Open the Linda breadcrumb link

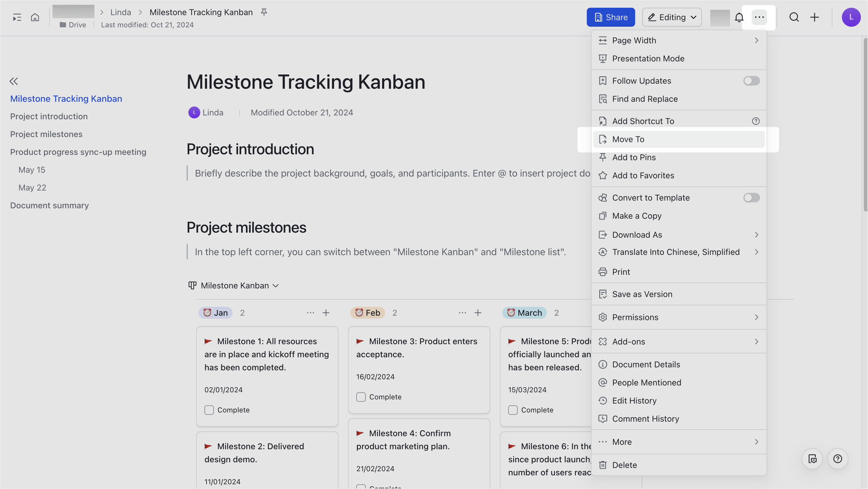tap(121, 12)
